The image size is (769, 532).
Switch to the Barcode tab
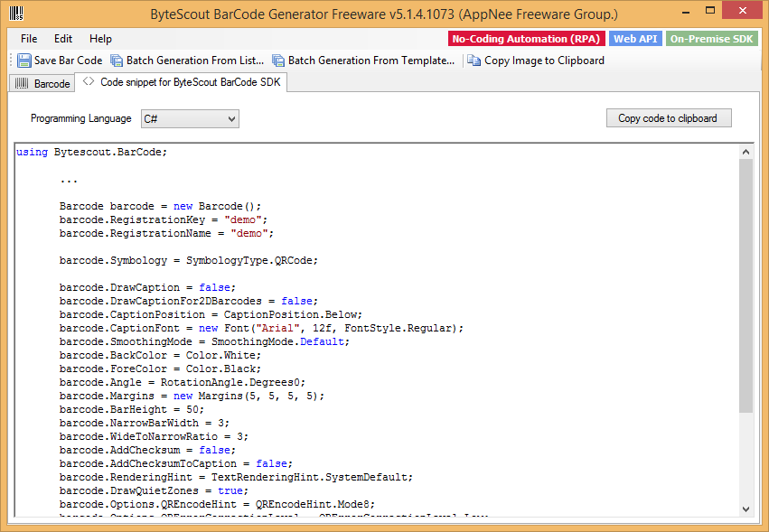[42, 83]
